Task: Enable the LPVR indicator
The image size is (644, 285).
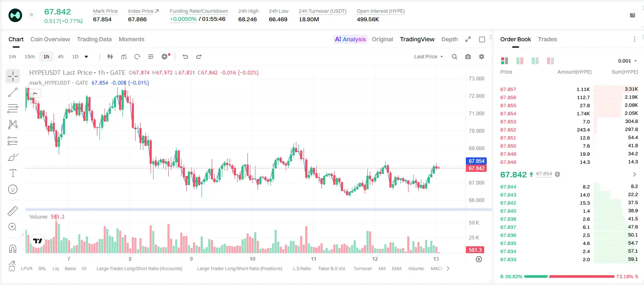Action: pos(27,268)
